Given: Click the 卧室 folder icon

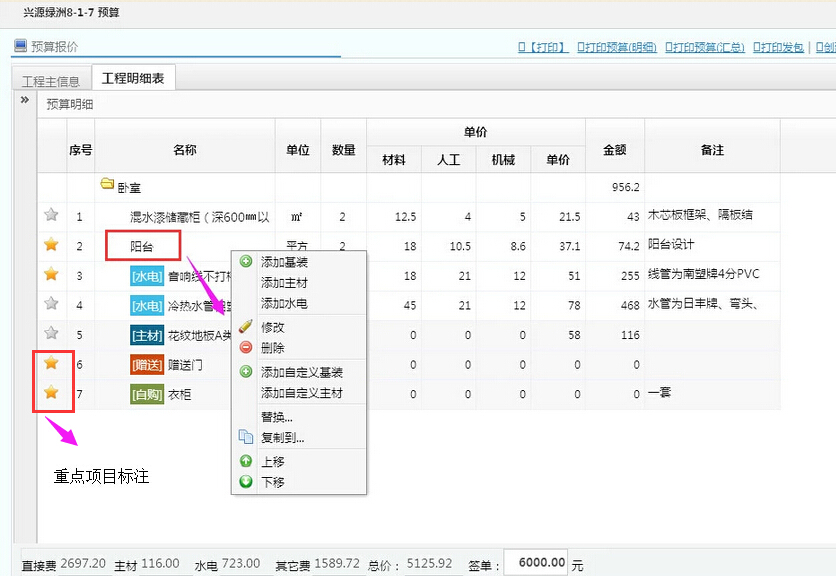Looking at the screenshot, I should (x=107, y=185).
